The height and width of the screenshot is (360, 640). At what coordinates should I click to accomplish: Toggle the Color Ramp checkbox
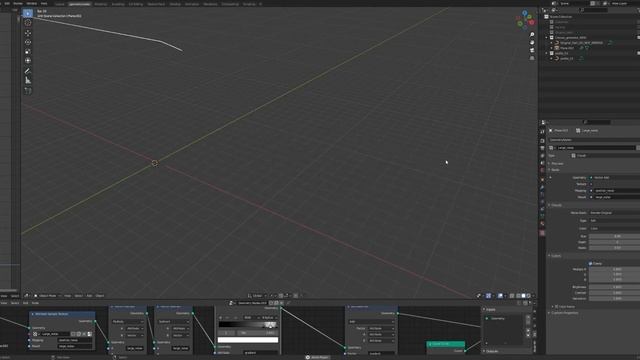(x=556, y=307)
